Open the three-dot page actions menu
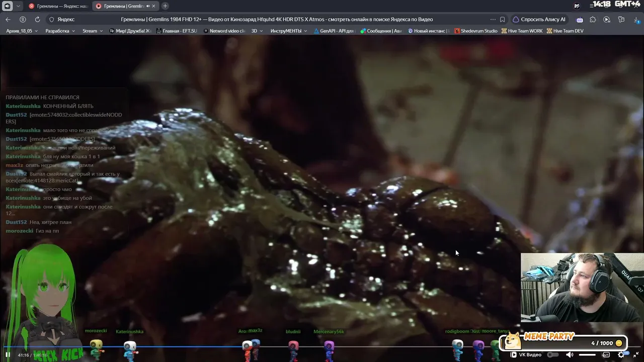Image resolution: width=644 pixels, height=362 pixels. click(x=493, y=20)
